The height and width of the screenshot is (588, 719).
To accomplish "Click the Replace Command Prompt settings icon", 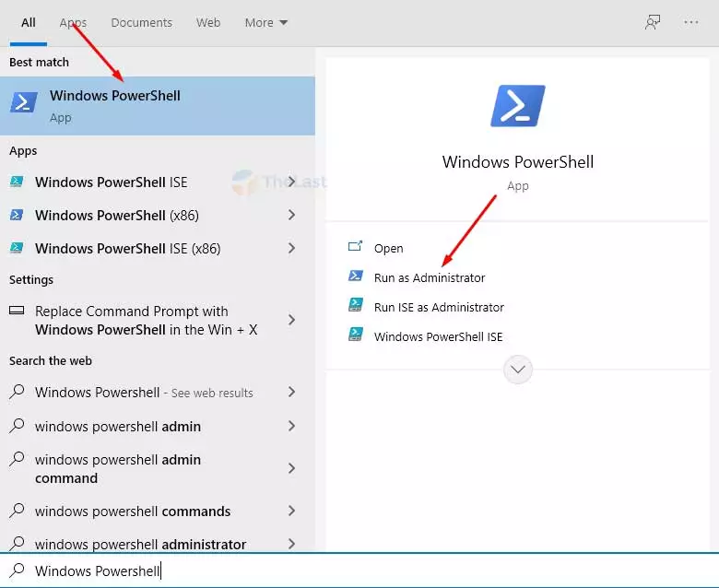I will [x=17, y=311].
